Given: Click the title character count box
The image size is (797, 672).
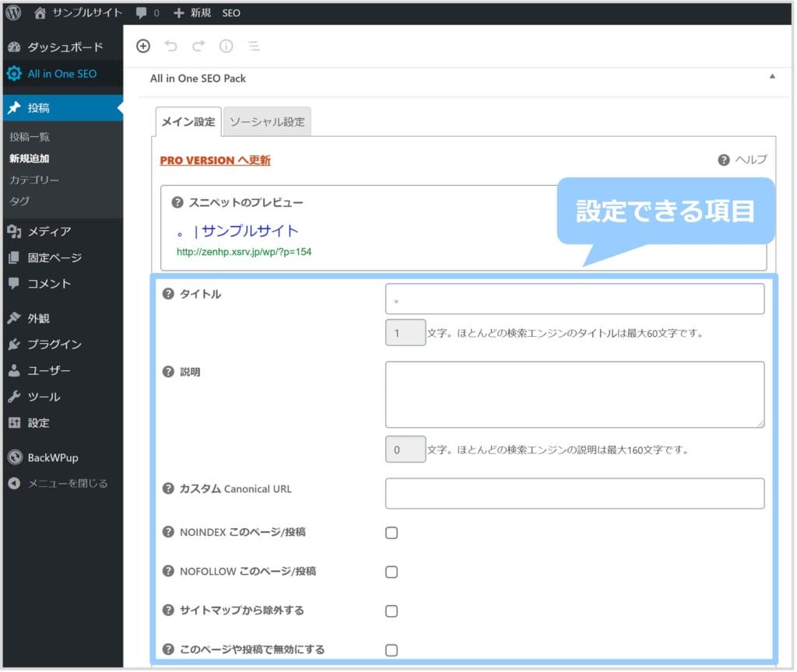Looking at the screenshot, I should click(406, 334).
